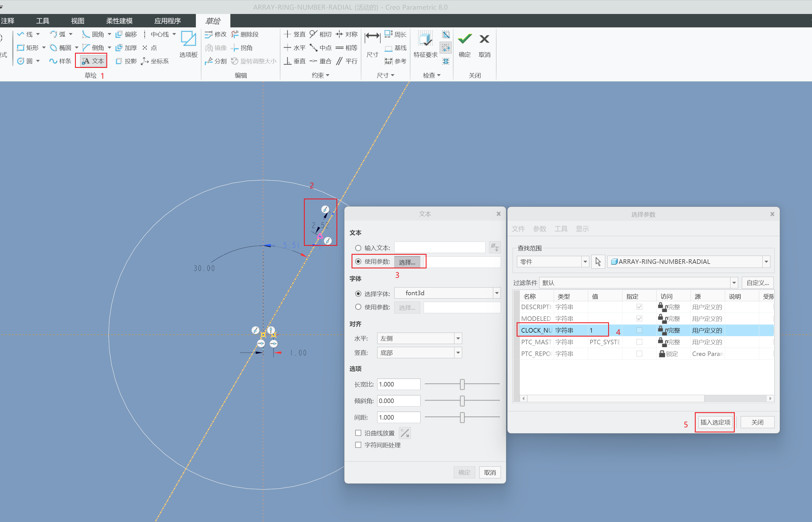Select the 文本 (Text) sketch tool
Image resolution: width=812 pixels, height=522 pixels.
pyautogui.click(x=93, y=61)
